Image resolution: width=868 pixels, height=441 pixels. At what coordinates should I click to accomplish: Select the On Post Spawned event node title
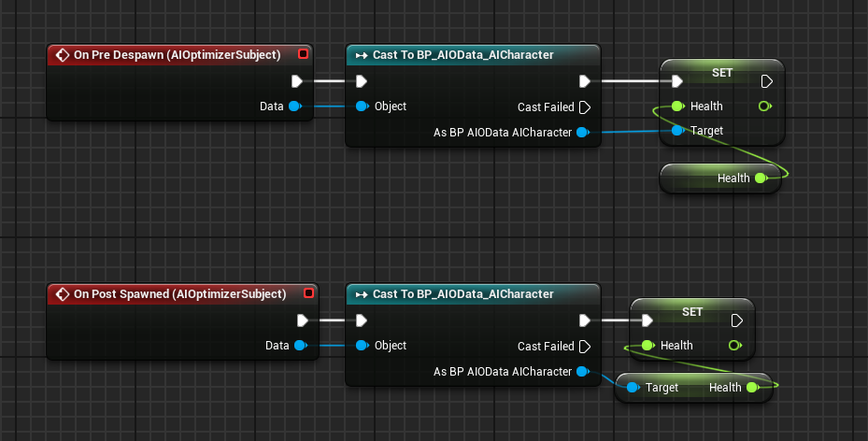click(x=179, y=294)
